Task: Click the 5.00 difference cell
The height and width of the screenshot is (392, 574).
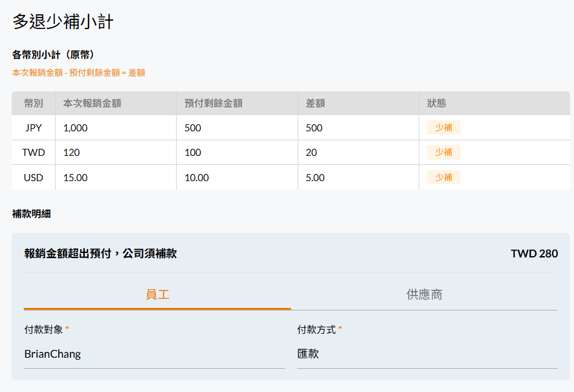Action: pos(359,177)
